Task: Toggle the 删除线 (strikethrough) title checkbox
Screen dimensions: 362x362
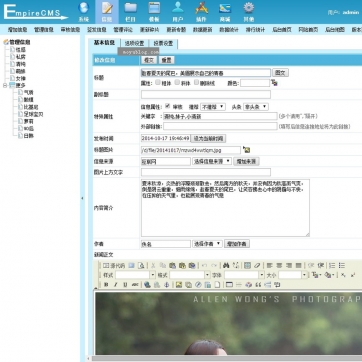Action: pyautogui.click(x=196, y=82)
